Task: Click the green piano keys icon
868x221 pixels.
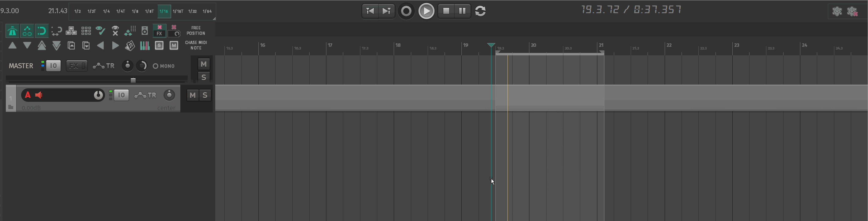Action: [145, 46]
